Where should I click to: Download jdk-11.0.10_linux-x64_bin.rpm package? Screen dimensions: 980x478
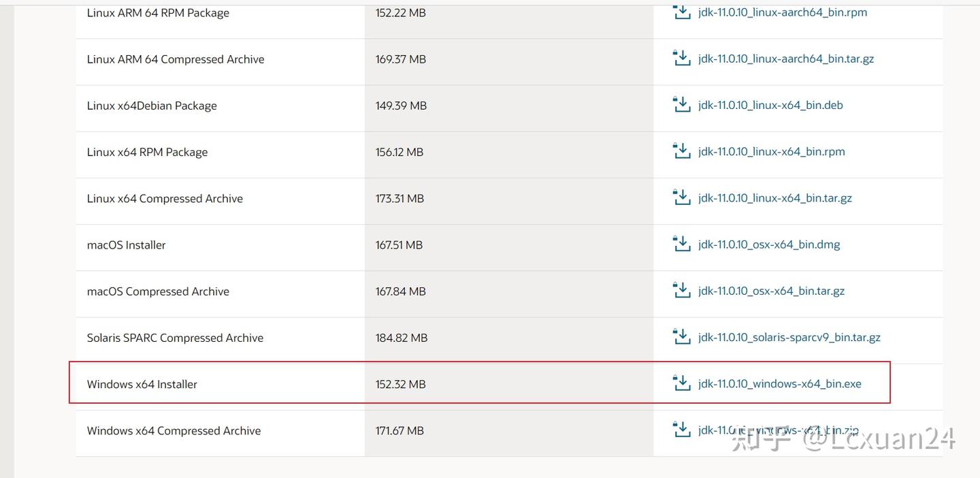pyautogui.click(x=771, y=152)
